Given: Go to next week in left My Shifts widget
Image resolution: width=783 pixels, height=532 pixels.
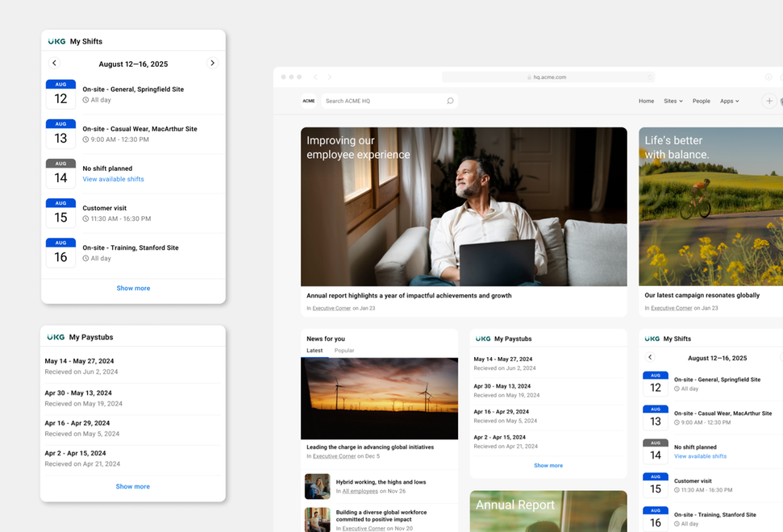Looking at the screenshot, I should (x=212, y=63).
